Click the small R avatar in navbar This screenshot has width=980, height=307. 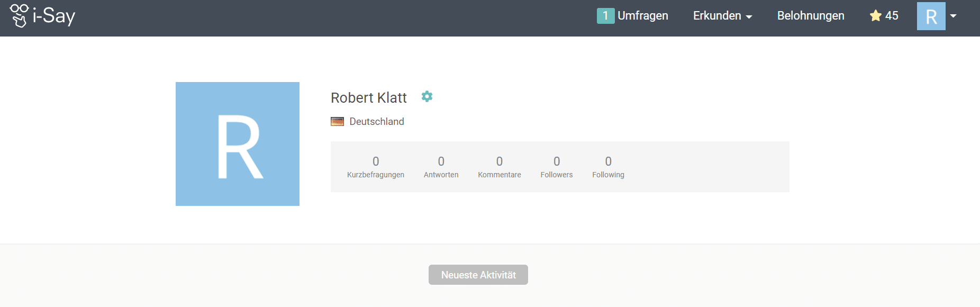[931, 16]
